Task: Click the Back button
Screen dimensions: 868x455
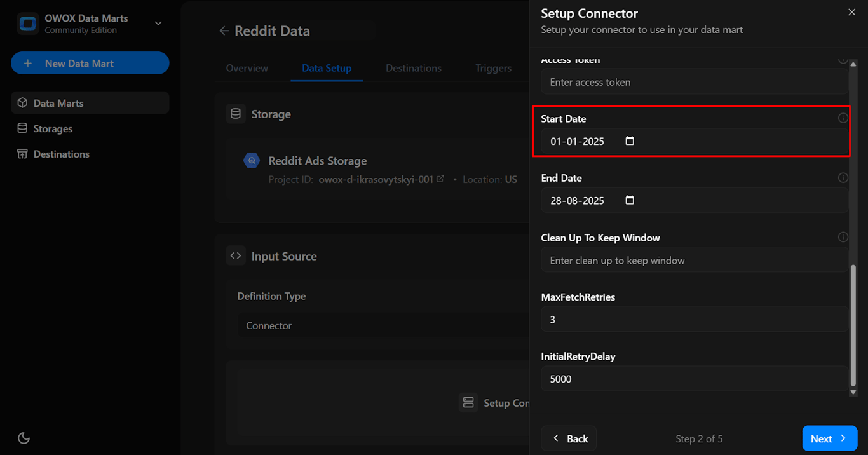Action: (x=569, y=438)
